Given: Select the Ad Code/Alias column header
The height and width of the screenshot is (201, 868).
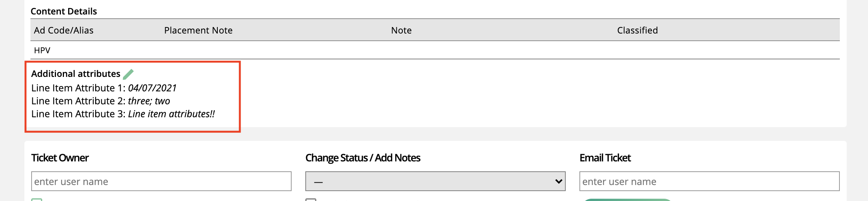Looking at the screenshot, I should click(64, 30).
